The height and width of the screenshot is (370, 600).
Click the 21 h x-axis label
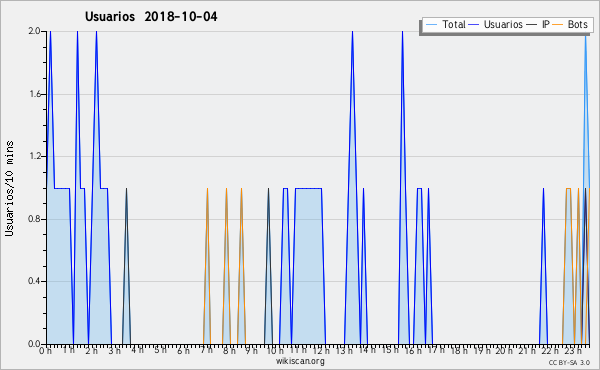click(x=527, y=350)
